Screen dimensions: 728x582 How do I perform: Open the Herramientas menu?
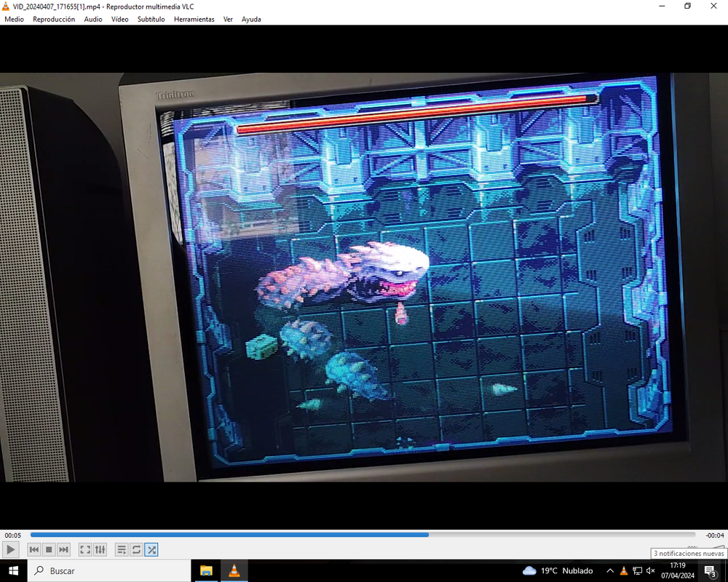[194, 19]
